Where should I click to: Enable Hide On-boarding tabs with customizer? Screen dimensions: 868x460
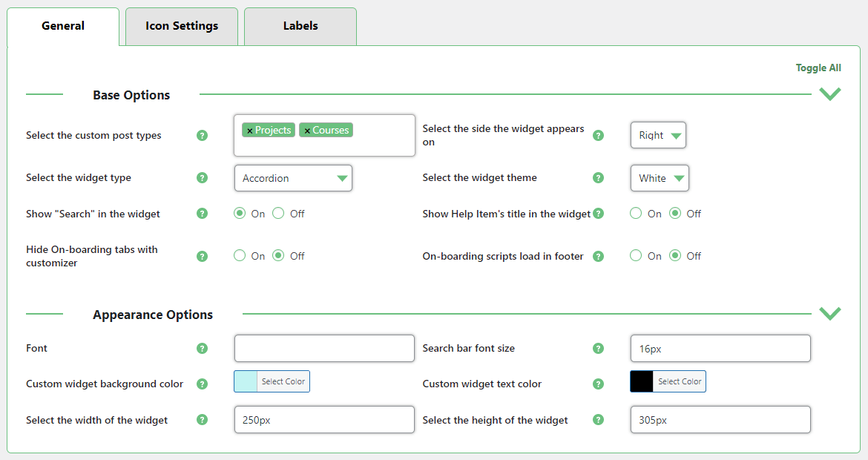tap(240, 256)
